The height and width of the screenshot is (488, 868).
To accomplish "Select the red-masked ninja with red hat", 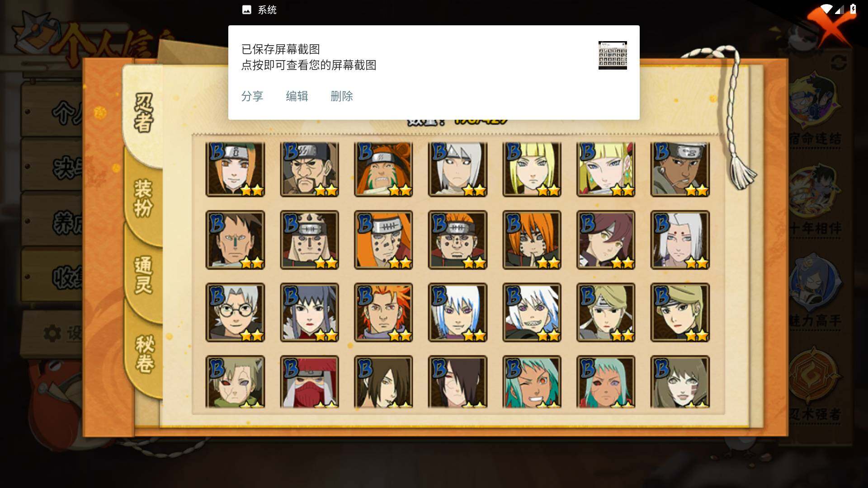I will pyautogui.click(x=309, y=382).
